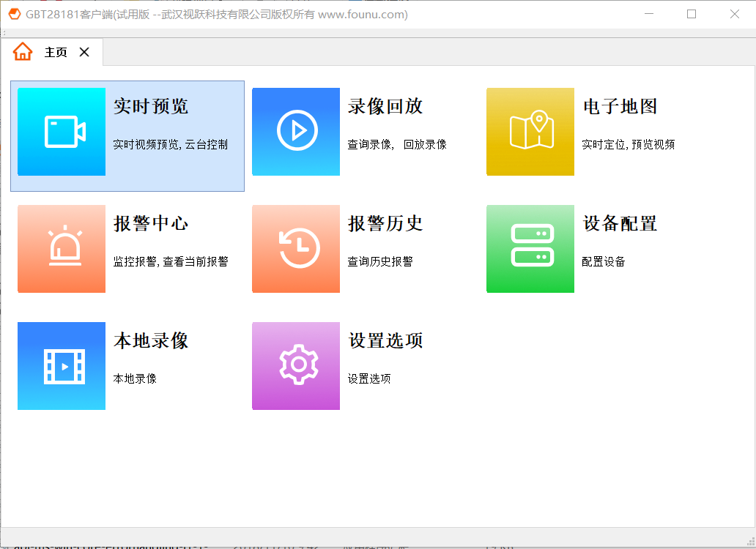Click the purple gear icon
756x549 pixels.
[x=296, y=366]
